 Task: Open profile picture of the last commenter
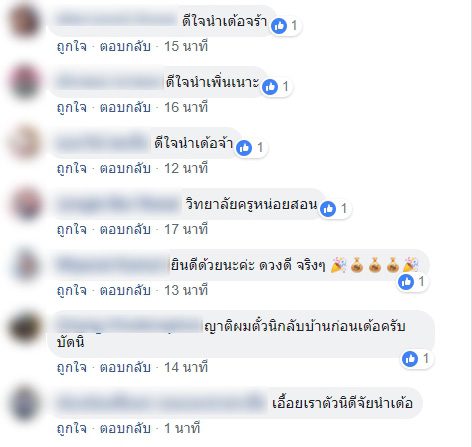25,403
